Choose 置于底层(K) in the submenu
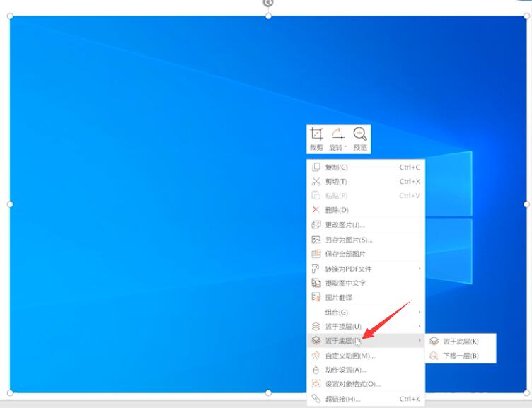The width and height of the screenshot is (532, 408). point(461,342)
